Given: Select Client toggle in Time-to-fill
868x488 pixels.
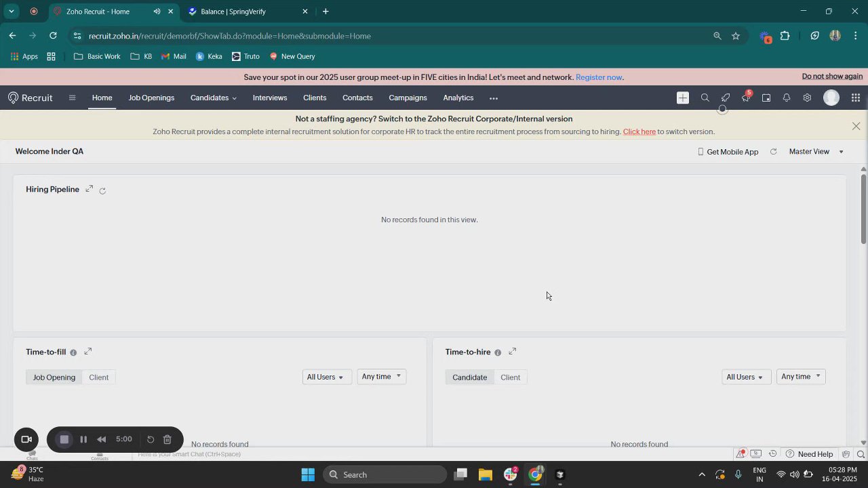Looking at the screenshot, I should pos(99,378).
